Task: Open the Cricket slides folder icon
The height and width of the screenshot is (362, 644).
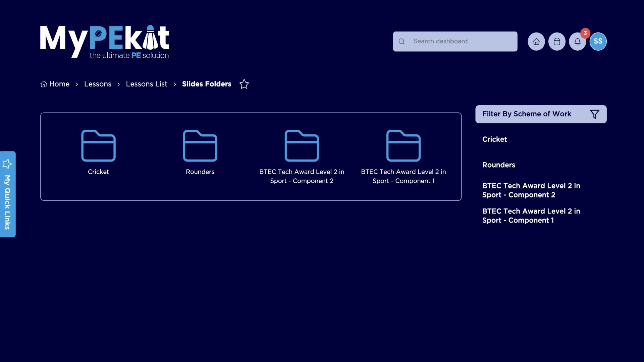Action: tap(98, 146)
